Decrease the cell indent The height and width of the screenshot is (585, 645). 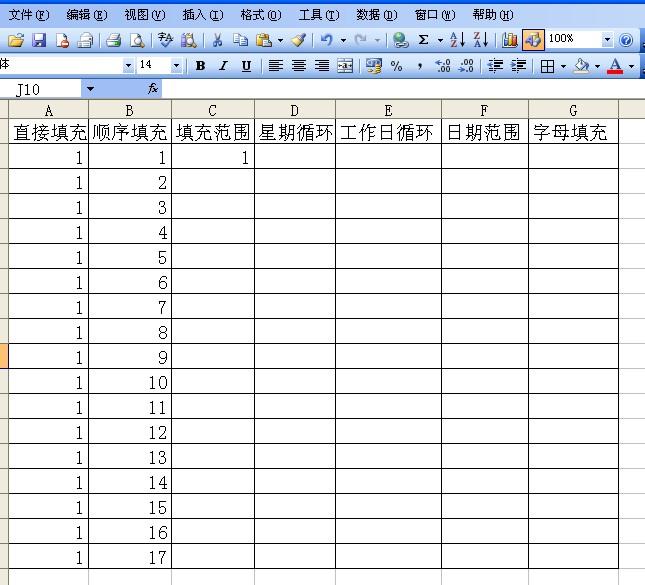coord(495,65)
